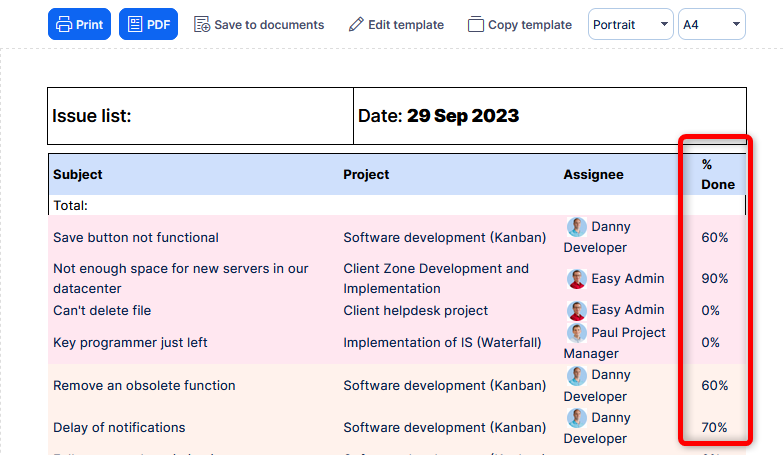
Task: Select the 'Save button not functional' issue
Action: [x=135, y=238]
